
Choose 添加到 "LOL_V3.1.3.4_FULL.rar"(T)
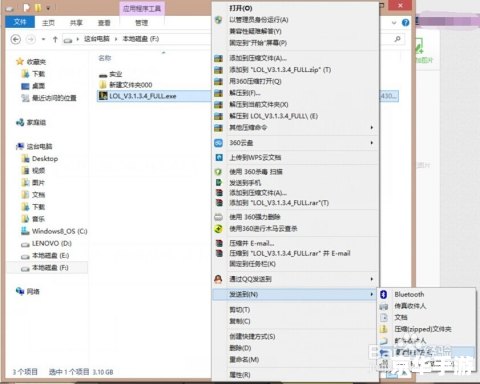[279, 203]
